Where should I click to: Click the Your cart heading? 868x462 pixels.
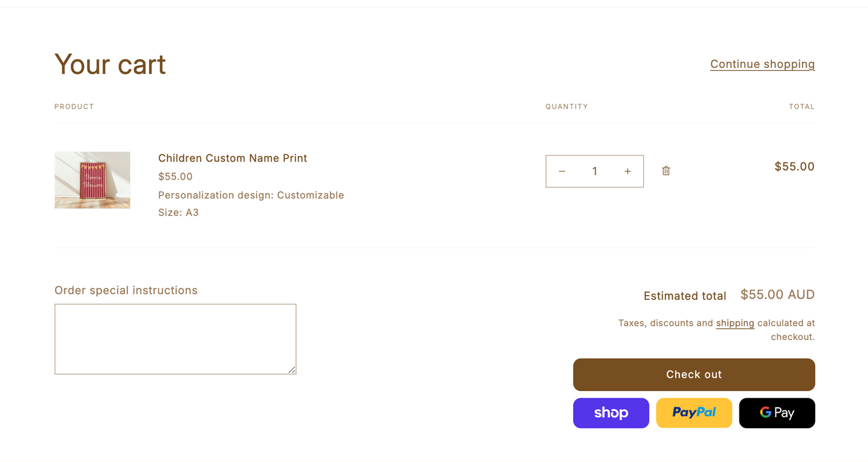(x=110, y=64)
